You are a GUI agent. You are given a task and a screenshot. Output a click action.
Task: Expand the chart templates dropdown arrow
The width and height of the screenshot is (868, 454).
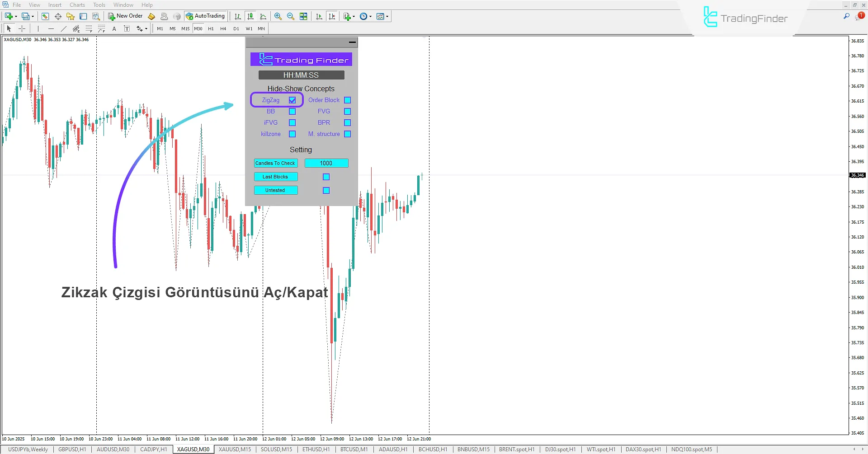tap(387, 16)
